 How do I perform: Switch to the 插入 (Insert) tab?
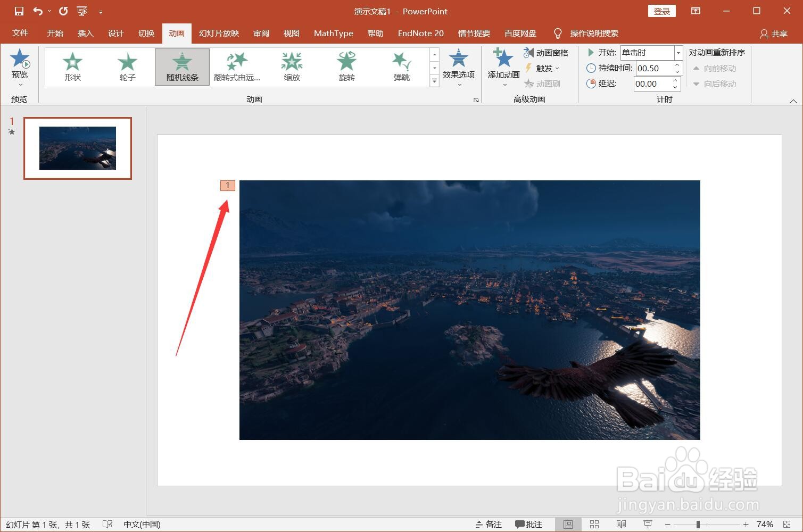[x=85, y=33]
